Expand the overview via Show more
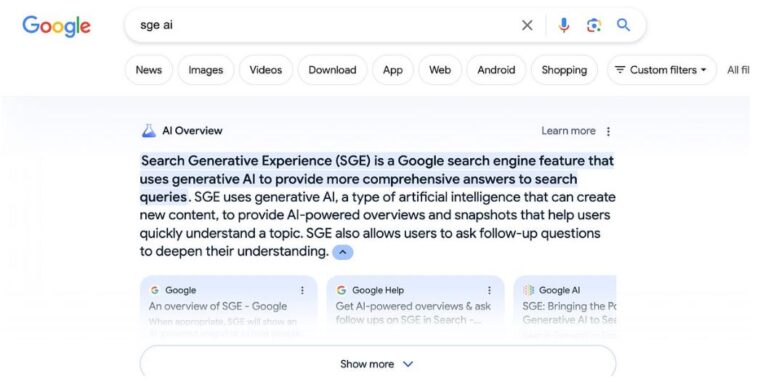Image resolution: width=768 pixels, height=384 pixels. click(x=378, y=364)
